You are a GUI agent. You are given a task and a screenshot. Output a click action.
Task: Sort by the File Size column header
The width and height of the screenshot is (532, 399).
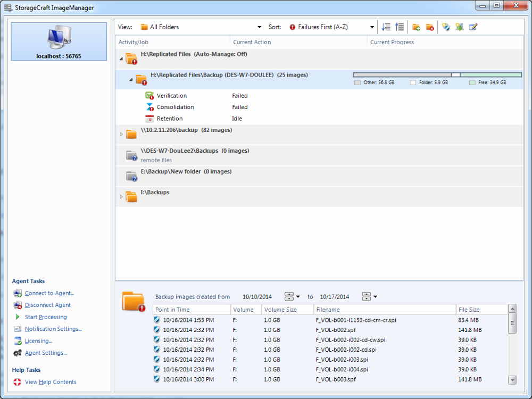[x=482, y=310]
